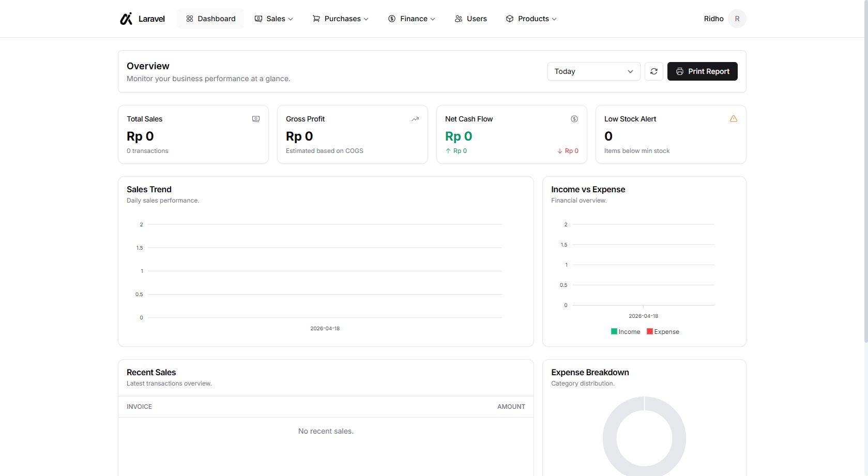The width and height of the screenshot is (868, 476).
Task: Click the printer icon in Print Report
Action: tap(680, 71)
